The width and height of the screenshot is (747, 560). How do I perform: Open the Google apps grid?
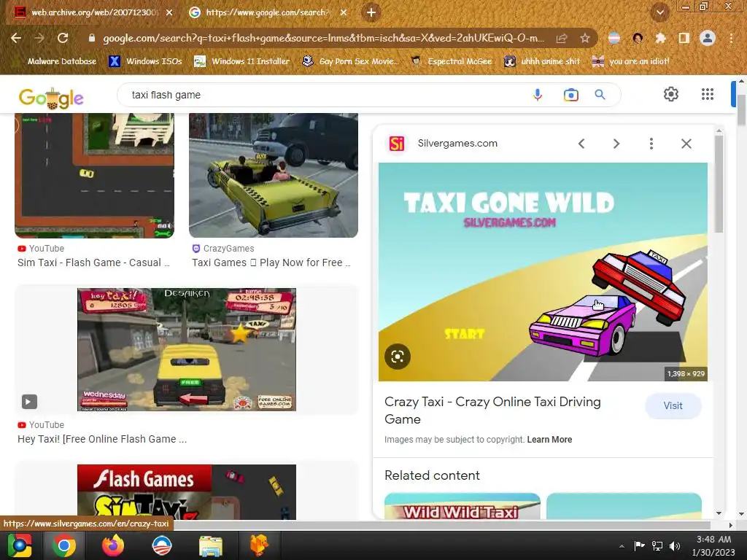708,94
